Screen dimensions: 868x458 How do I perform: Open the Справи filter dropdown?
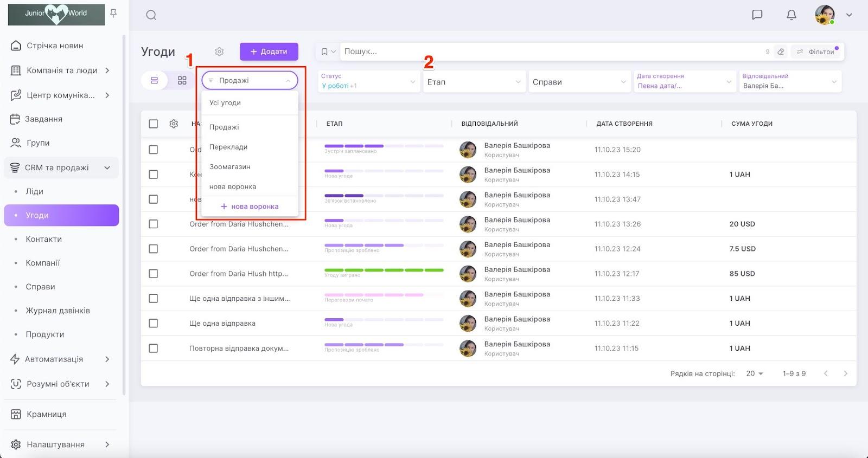pos(579,82)
